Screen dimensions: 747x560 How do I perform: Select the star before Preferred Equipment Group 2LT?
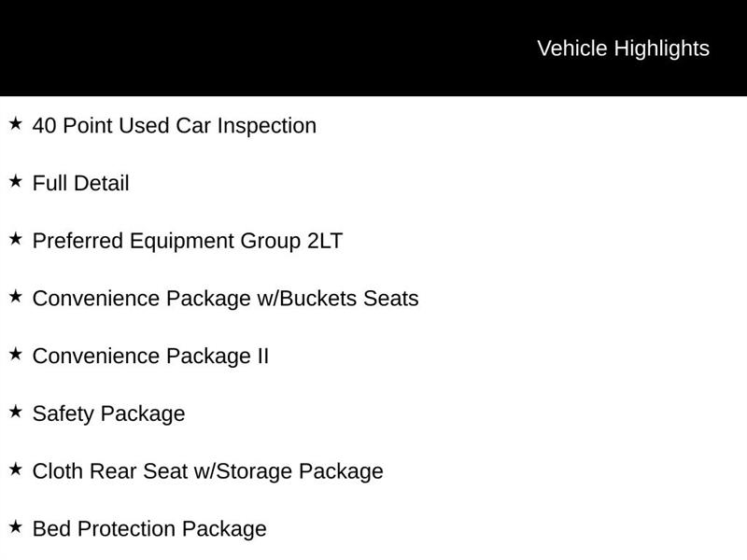pos(15,239)
